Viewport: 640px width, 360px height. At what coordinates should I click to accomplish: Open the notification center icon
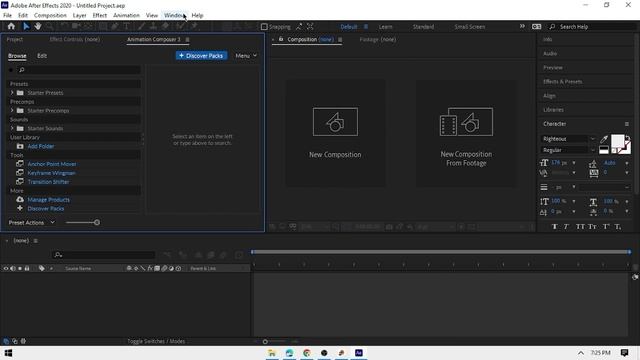624,353
